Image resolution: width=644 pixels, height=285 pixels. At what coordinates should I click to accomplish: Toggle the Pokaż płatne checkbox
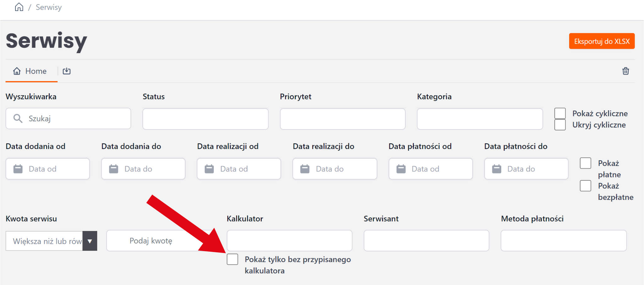click(586, 163)
